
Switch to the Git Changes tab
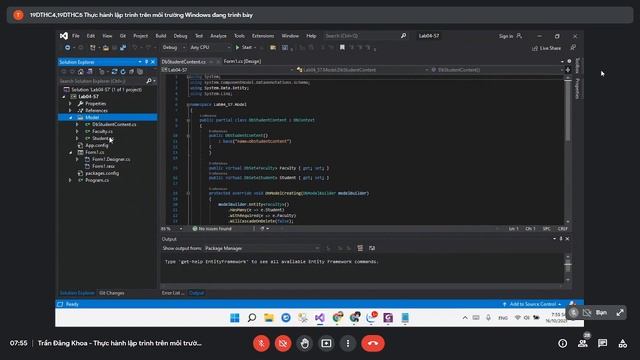pos(111,293)
